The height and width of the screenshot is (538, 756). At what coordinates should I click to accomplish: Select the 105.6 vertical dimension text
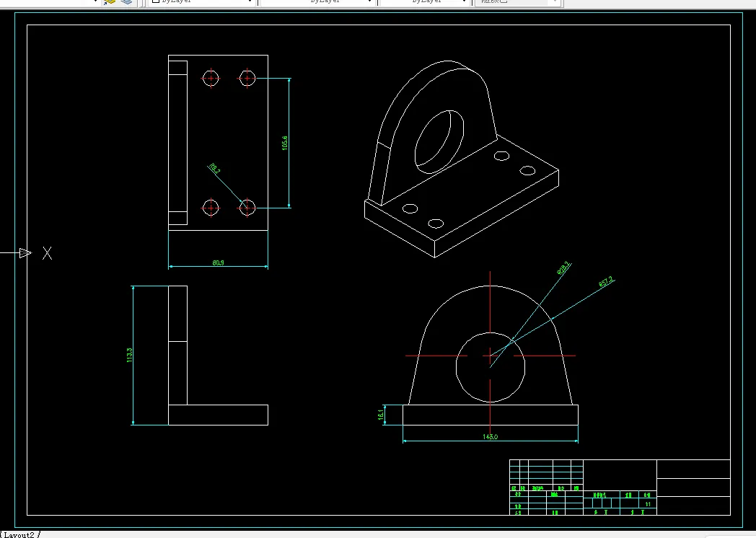(x=285, y=143)
